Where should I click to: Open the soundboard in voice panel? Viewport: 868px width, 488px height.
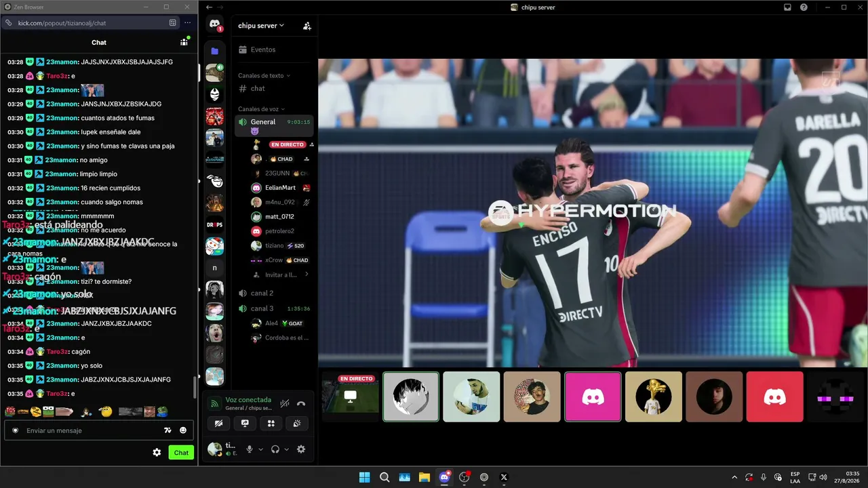pos(297,423)
